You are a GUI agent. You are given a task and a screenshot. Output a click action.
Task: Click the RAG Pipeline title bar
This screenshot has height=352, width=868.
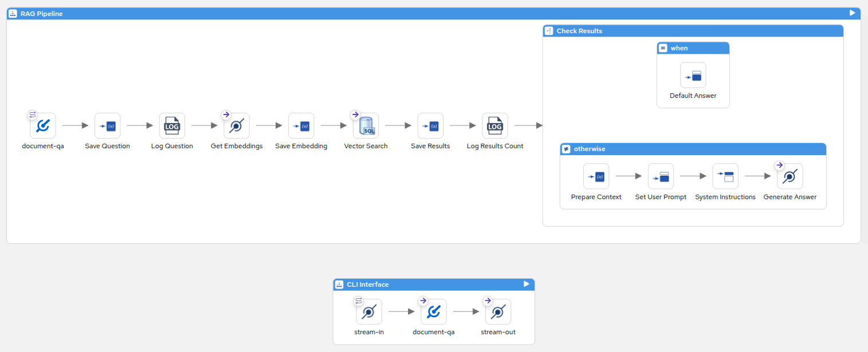pyautogui.click(x=401, y=14)
